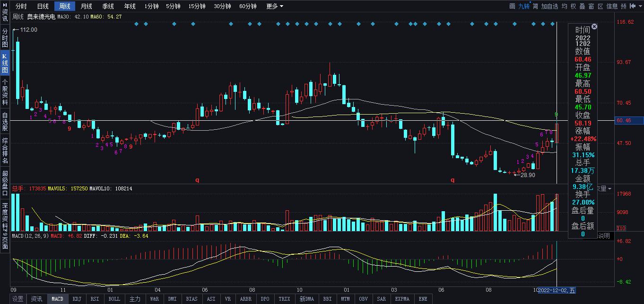Switch to 月线 monthly chart tab

pyautogui.click(x=86, y=6)
